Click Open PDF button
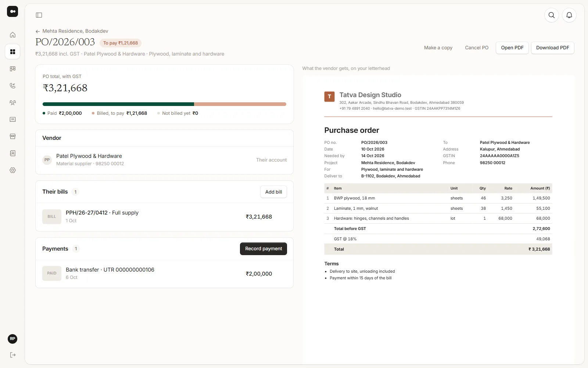588x368 pixels. pyautogui.click(x=512, y=48)
